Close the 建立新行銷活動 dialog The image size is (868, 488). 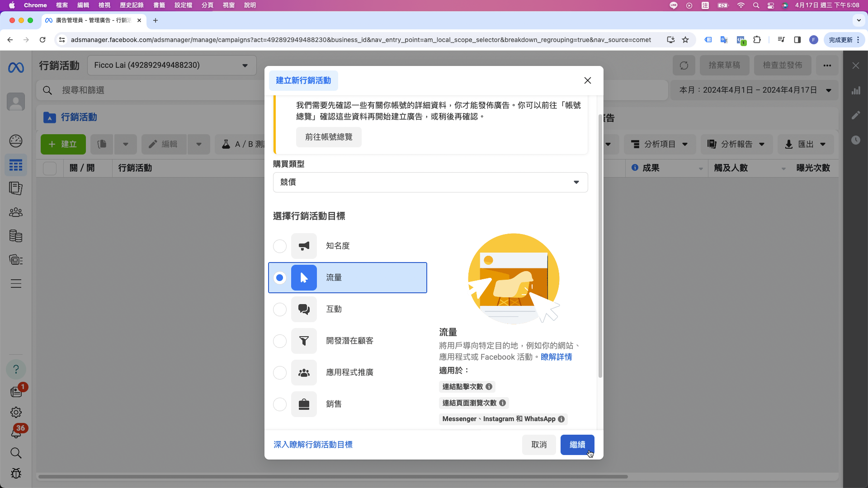click(x=587, y=80)
